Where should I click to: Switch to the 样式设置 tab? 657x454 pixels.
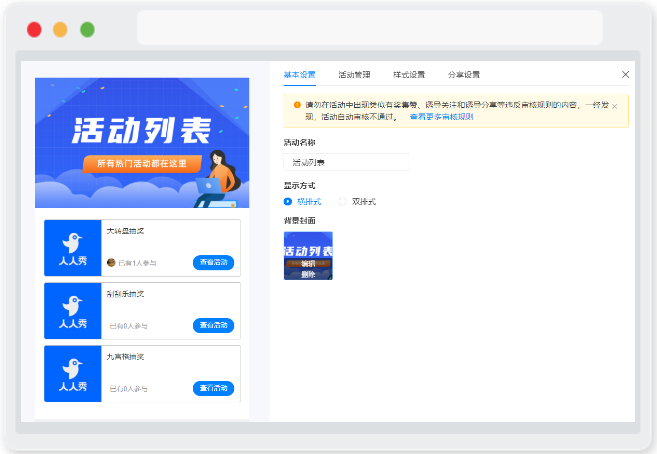(409, 75)
